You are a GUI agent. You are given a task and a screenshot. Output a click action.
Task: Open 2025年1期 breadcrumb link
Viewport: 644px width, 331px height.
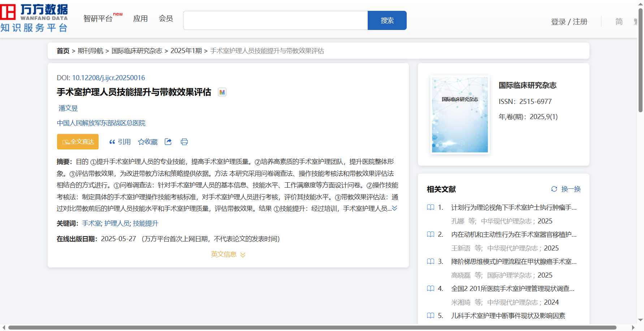coord(186,51)
